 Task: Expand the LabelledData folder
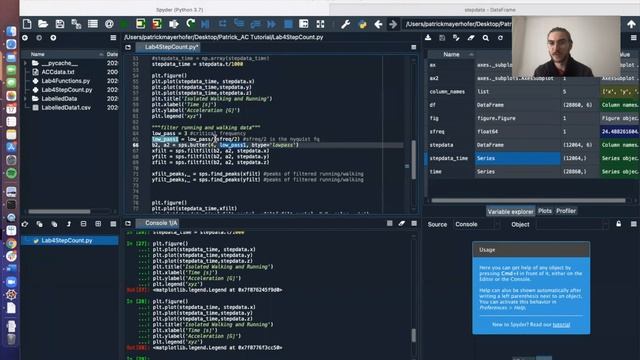coord(26,99)
